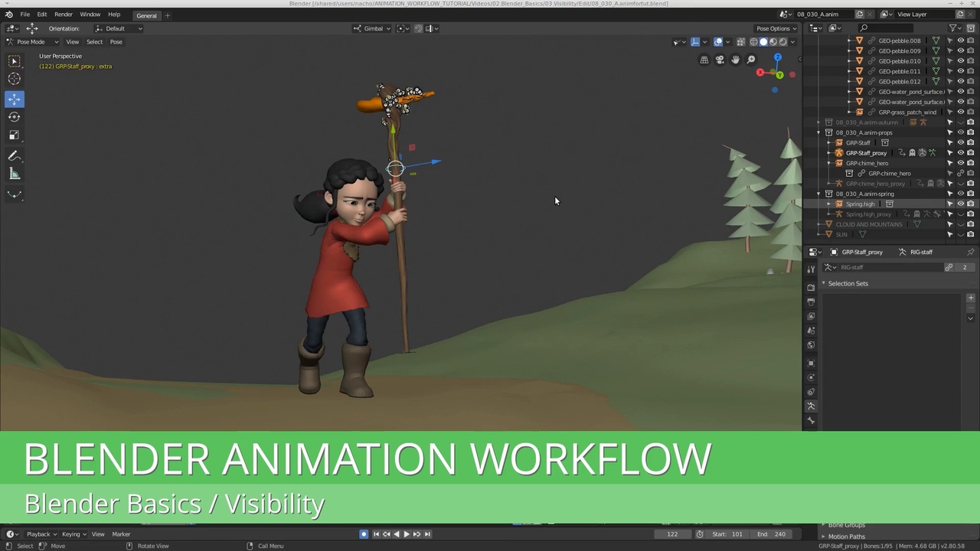Toggle selectability arrow for 08_030_A.anim-props

[x=950, y=132]
